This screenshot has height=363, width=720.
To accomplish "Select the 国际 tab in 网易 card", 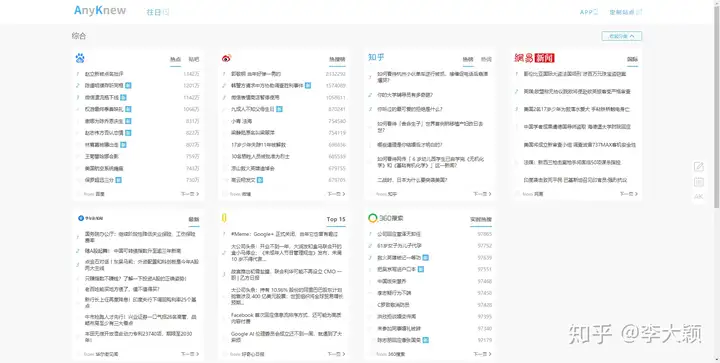I will tap(632, 60).
